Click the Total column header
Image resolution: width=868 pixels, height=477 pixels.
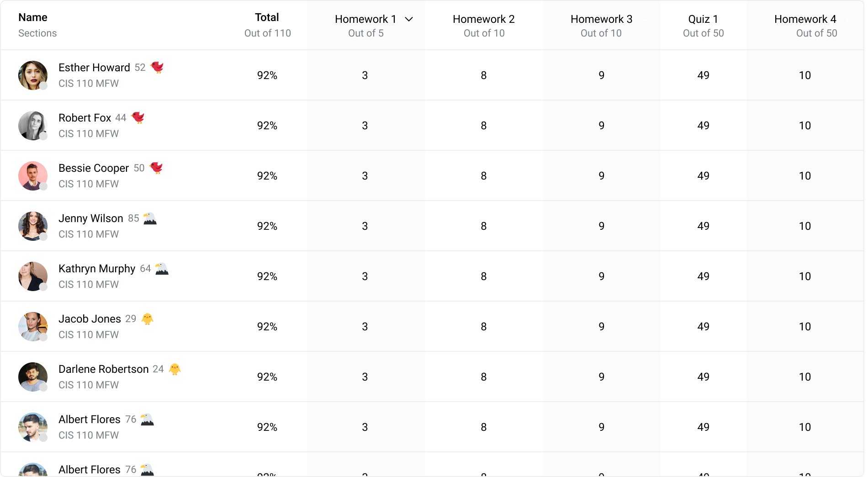click(x=267, y=17)
